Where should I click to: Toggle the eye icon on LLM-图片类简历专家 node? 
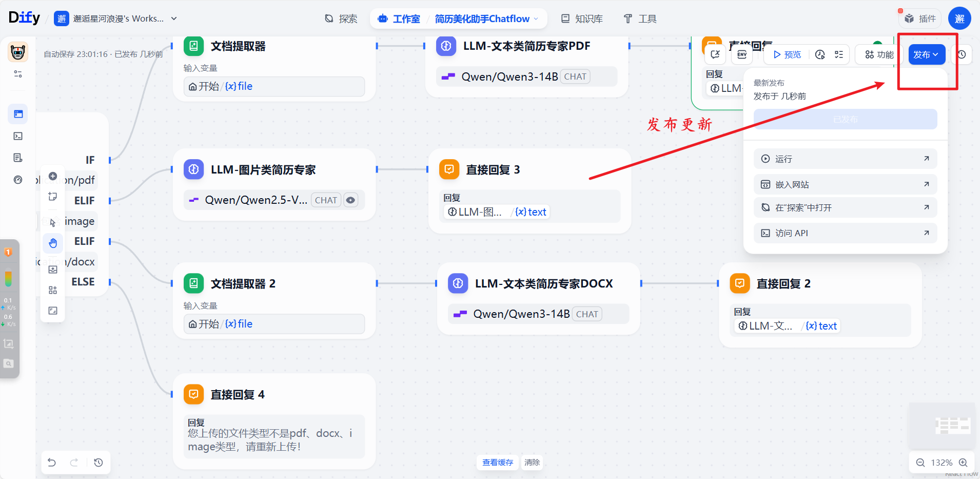pos(350,200)
